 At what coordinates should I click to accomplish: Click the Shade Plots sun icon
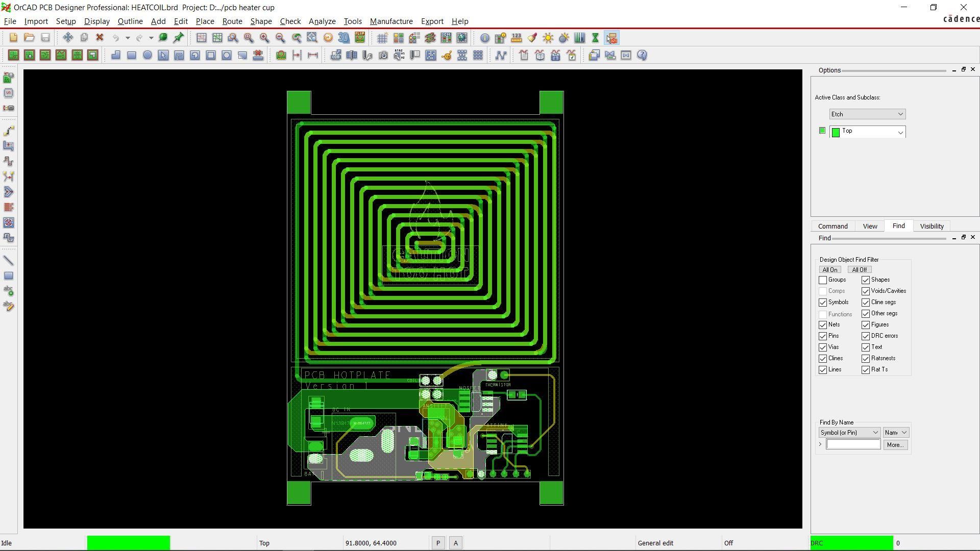548,38
